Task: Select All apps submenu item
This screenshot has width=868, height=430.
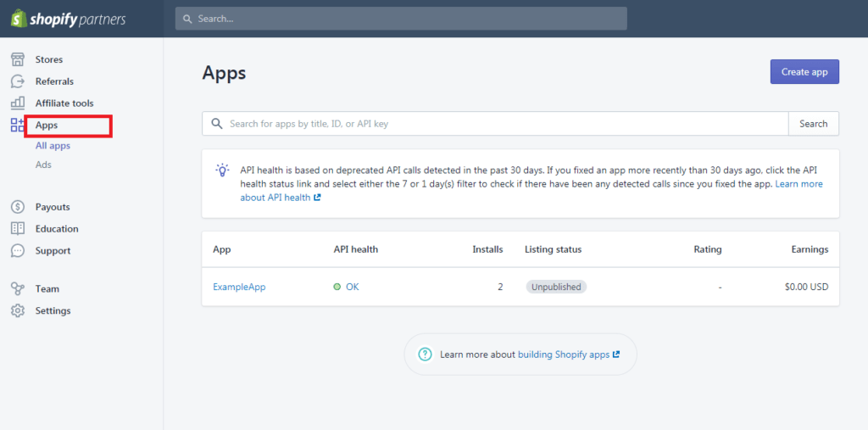Action: pos(53,146)
